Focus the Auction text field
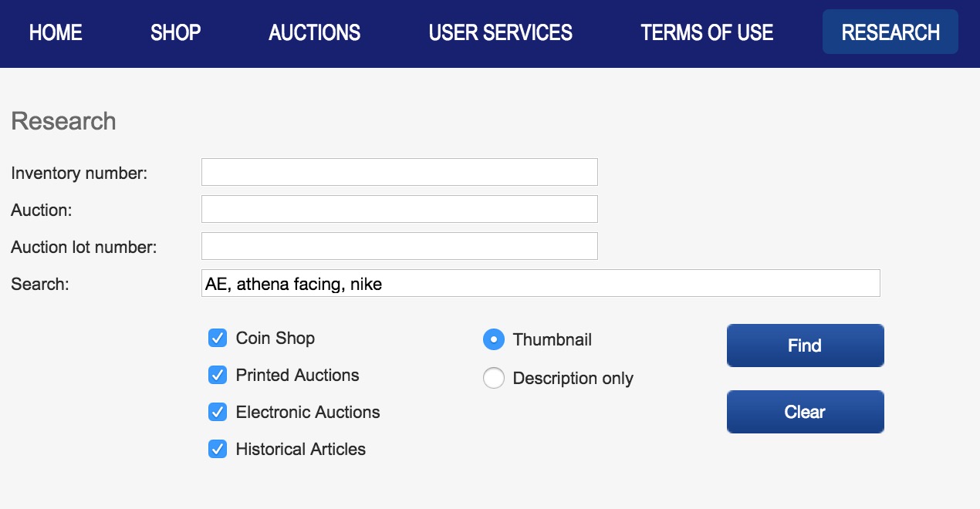Screen dimensions: 980x509 pyautogui.click(x=399, y=209)
